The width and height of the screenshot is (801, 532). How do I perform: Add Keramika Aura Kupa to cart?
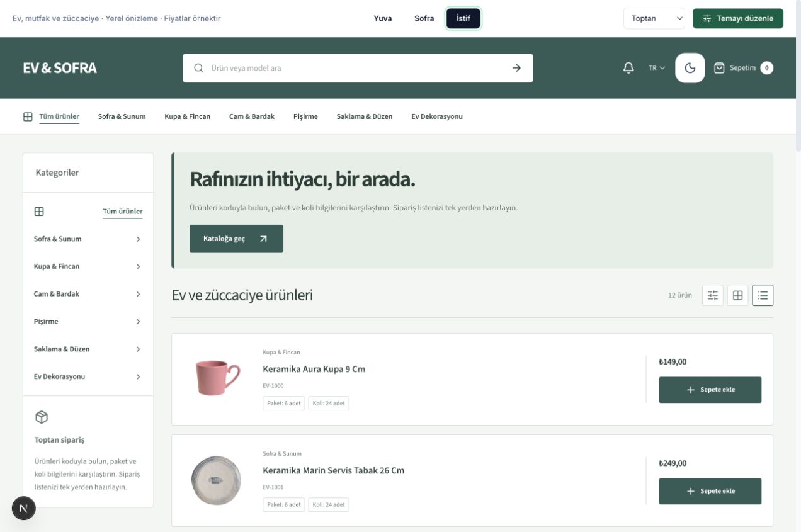click(710, 390)
